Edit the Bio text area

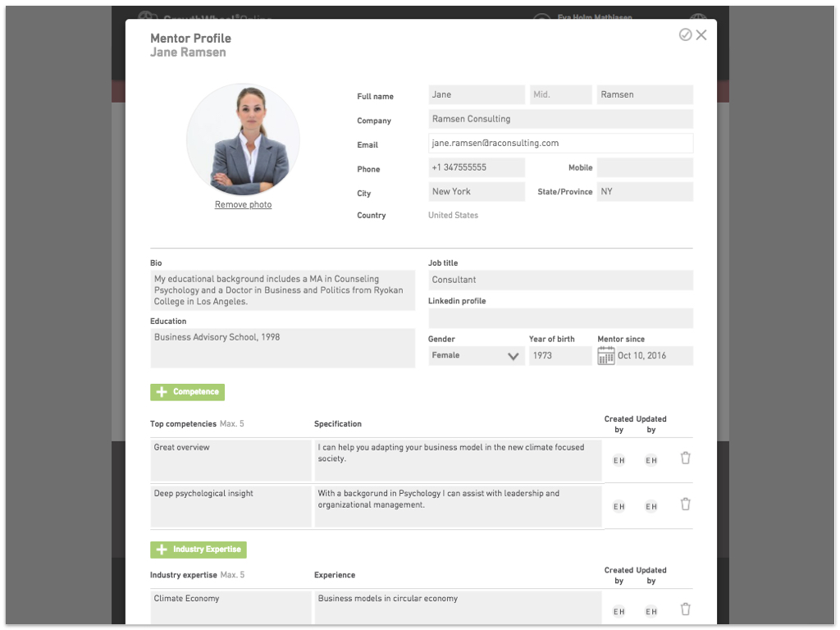(283, 290)
